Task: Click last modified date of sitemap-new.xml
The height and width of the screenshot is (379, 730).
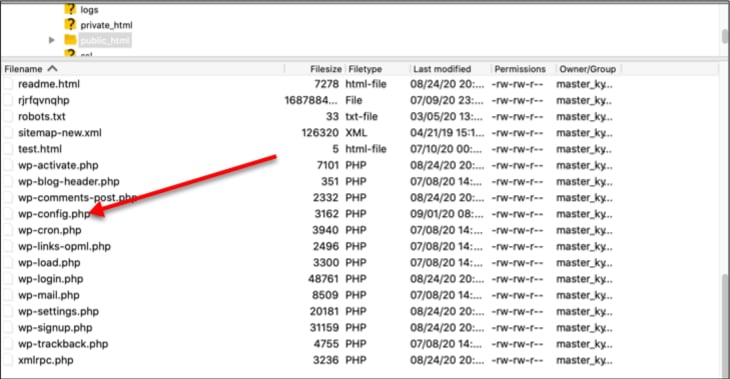Action: pyautogui.click(x=447, y=133)
